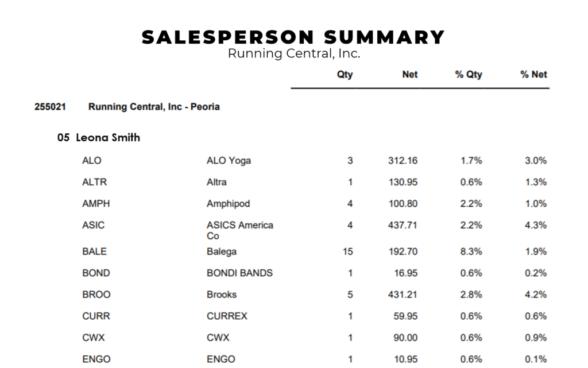
Task: Select Balega quantity 15
Action: (347, 251)
